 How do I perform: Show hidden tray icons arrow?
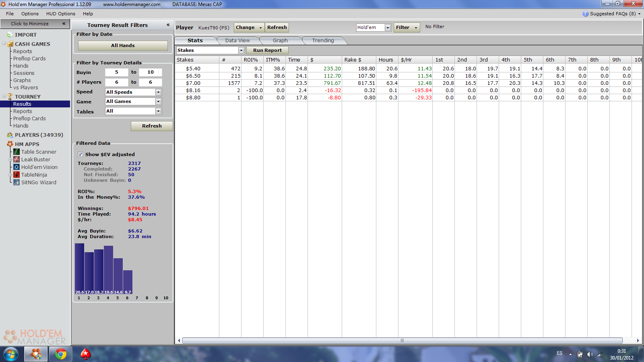570,354
